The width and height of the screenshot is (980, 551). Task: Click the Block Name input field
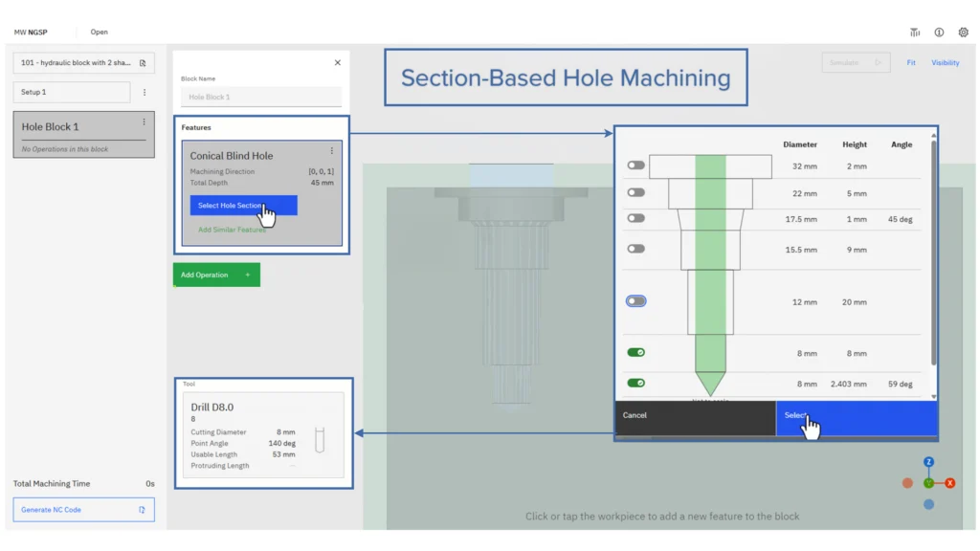pos(261,97)
